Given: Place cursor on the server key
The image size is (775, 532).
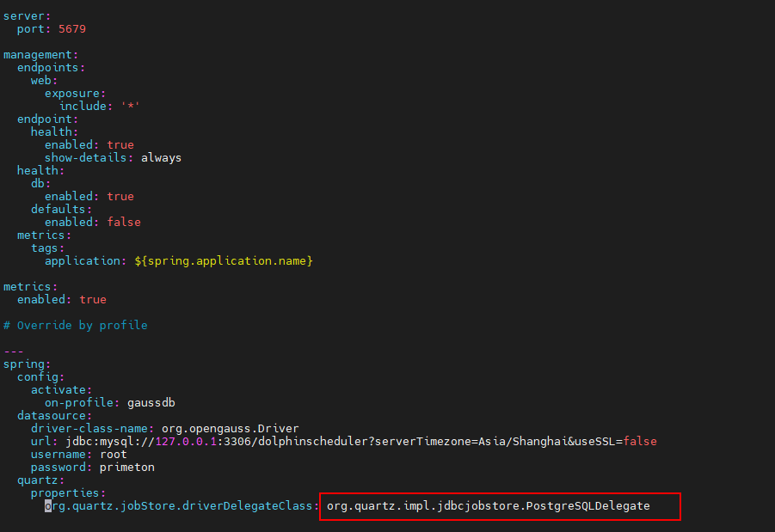Looking at the screenshot, I should (x=24, y=16).
